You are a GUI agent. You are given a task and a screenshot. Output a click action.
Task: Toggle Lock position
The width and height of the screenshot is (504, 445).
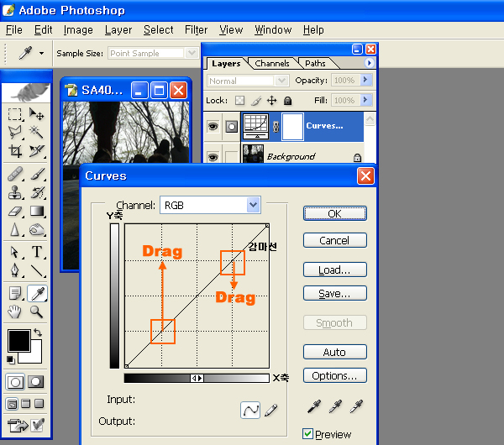pyautogui.click(x=272, y=101)
